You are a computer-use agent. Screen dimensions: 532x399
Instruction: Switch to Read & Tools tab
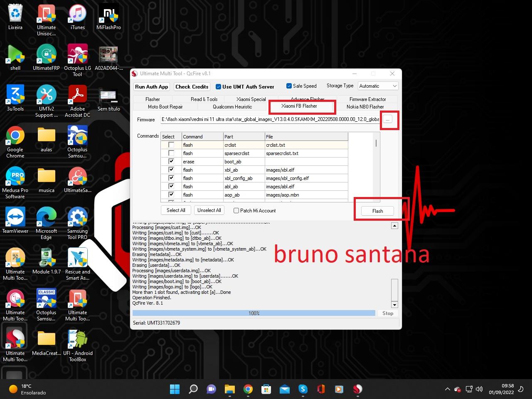pos(204,99)
